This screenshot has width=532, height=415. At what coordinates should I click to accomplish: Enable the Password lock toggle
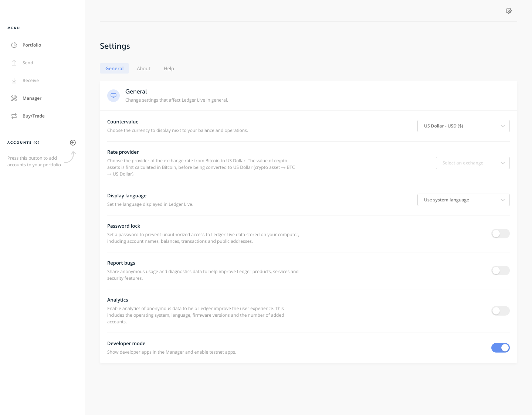501,234
